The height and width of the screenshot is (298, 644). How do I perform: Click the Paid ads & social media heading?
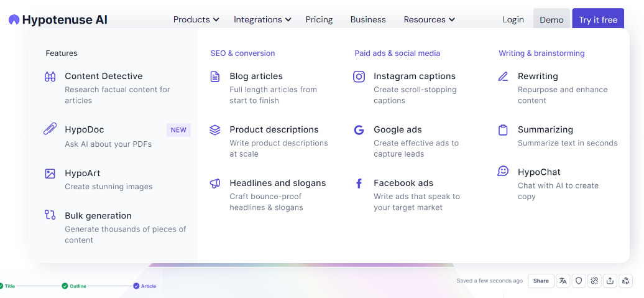pyautogui.click(x=397, y=53)
